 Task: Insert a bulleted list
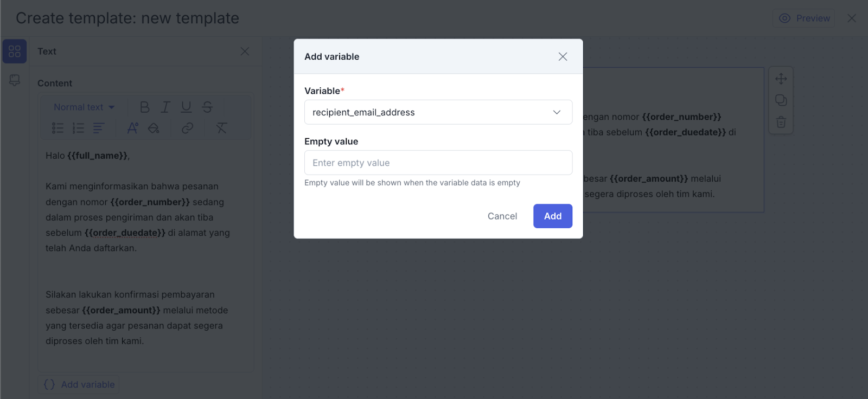(x=58, y=128)
